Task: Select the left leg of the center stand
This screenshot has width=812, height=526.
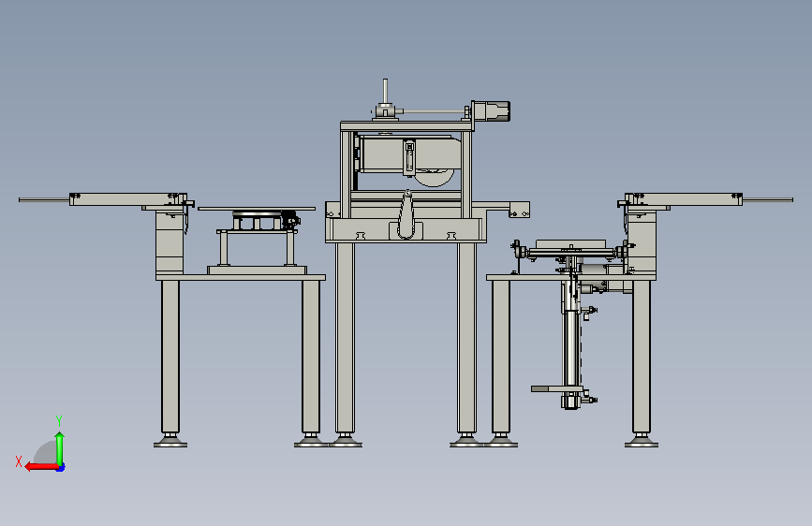Action: pos(345,338)
